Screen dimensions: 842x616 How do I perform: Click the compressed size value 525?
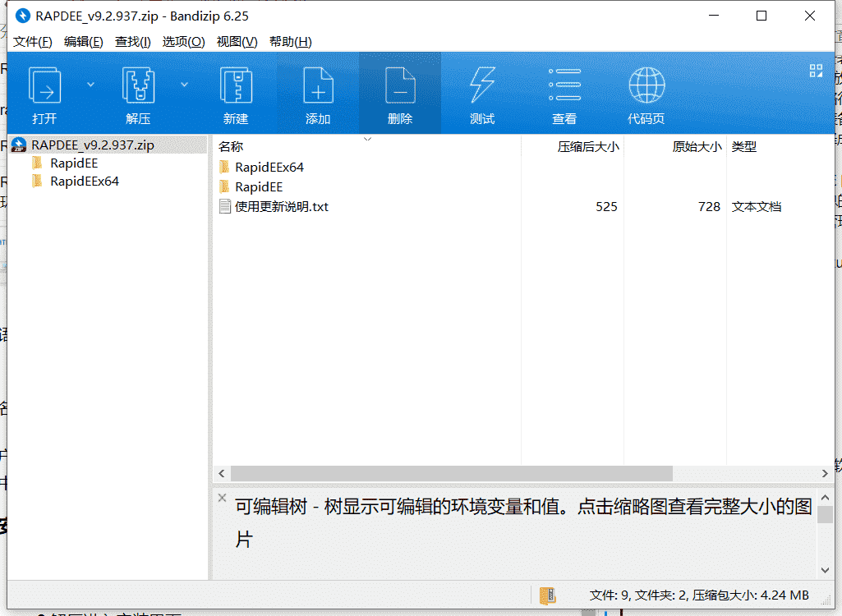(x=606, y=207)
